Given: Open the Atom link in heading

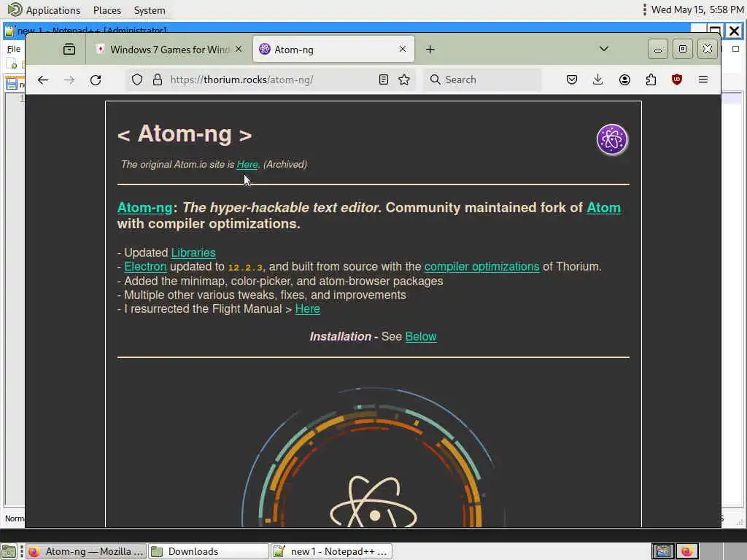Looking at the screenshot, I should (603, 208).
